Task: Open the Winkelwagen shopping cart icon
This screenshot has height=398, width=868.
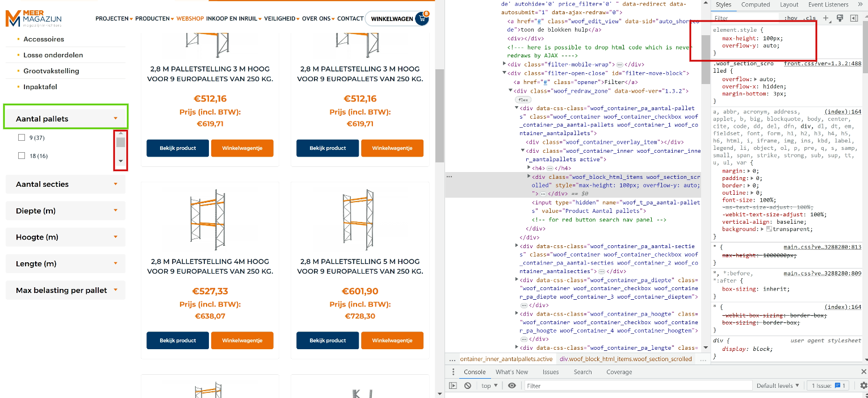Action: [x=421, y=19]
